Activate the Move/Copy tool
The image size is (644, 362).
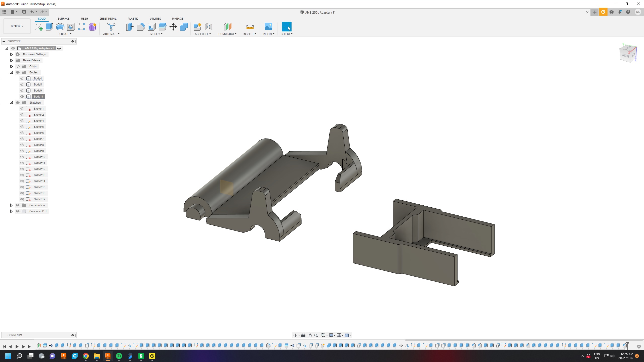[173, 27]
